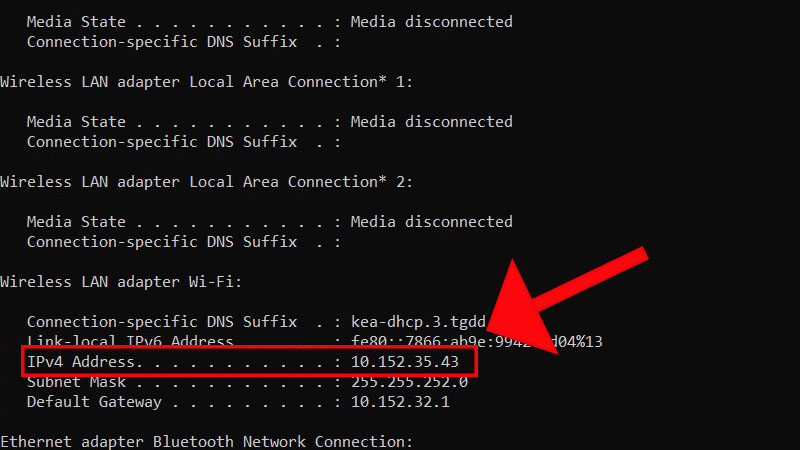Click the subnet mask value 255.255.252.0
Viewport: 800px width, 450px height.
[408, 381]
